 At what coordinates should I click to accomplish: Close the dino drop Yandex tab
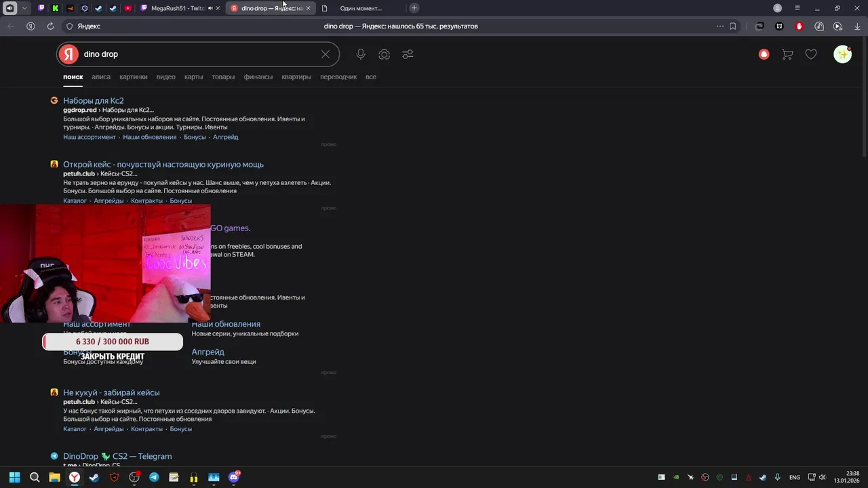(x=309, y=8)
